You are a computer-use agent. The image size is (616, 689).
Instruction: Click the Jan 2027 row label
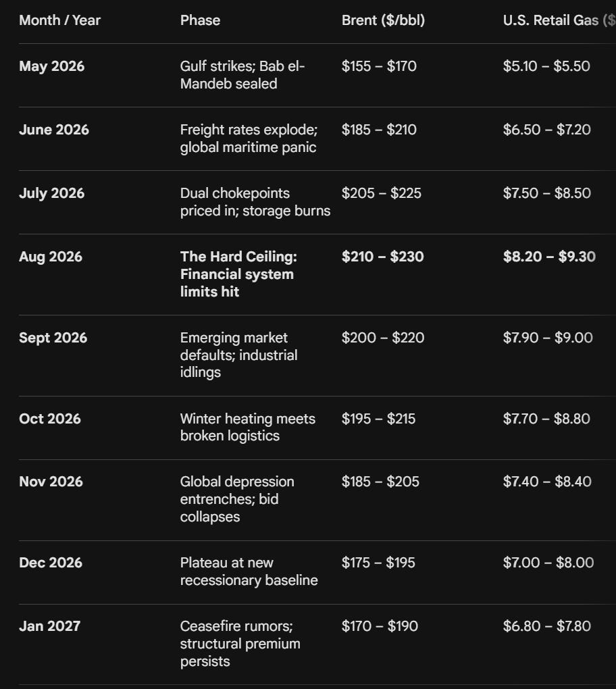pos(50,626)
